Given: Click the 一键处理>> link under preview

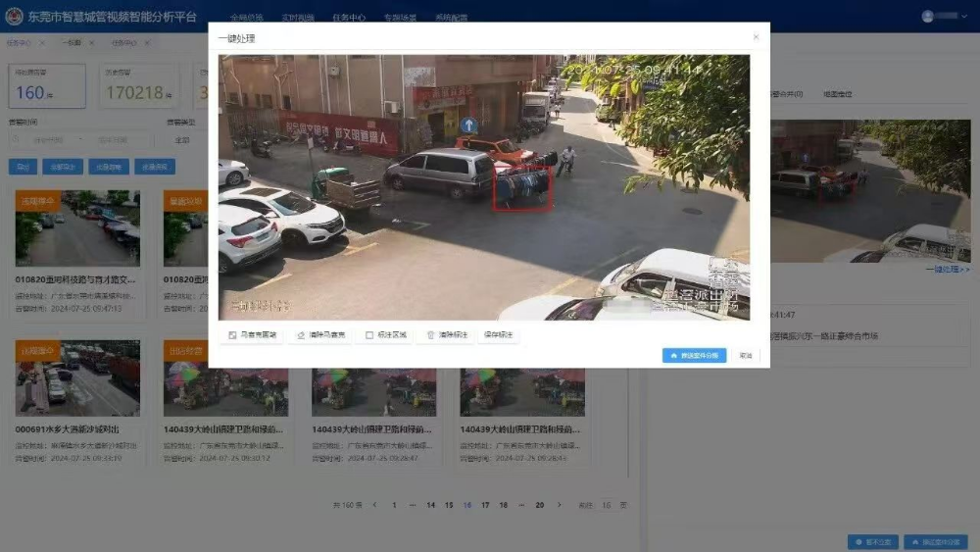Looking at the screenshot, I should point(948,270).
